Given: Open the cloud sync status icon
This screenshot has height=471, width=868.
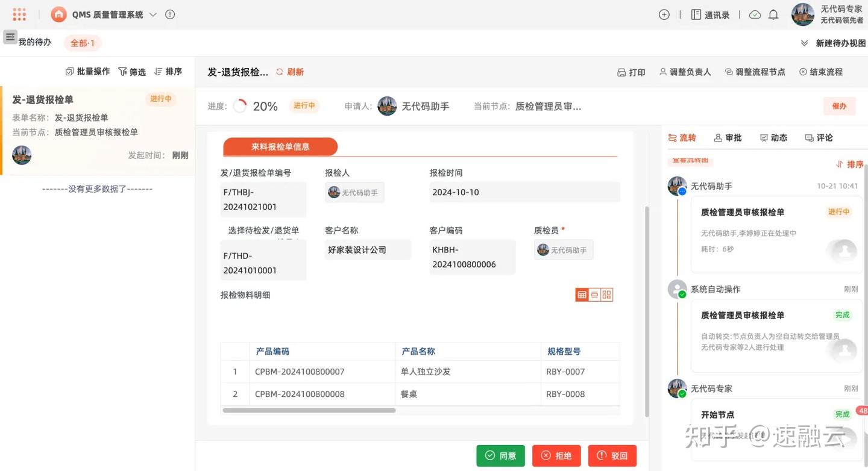Looking at the screenshot, I should (754, 13).
